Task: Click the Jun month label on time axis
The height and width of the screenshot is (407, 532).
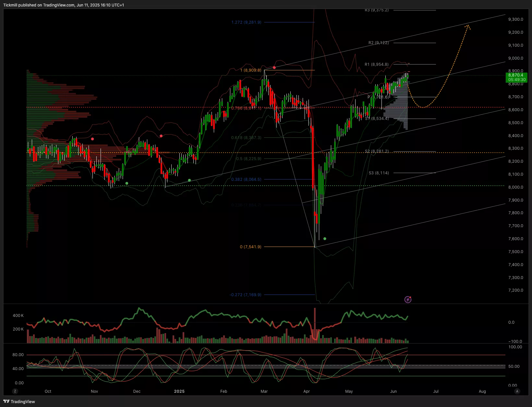Action: coord(393,391)
